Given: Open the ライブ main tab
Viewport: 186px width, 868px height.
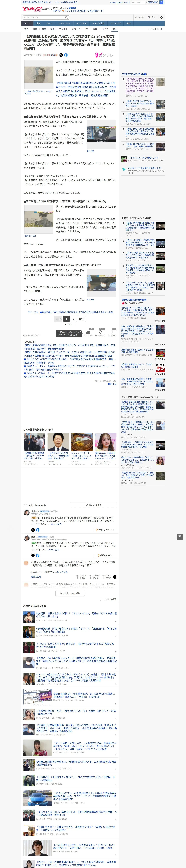Looking at the screenshot, I should tap(49, 24).
